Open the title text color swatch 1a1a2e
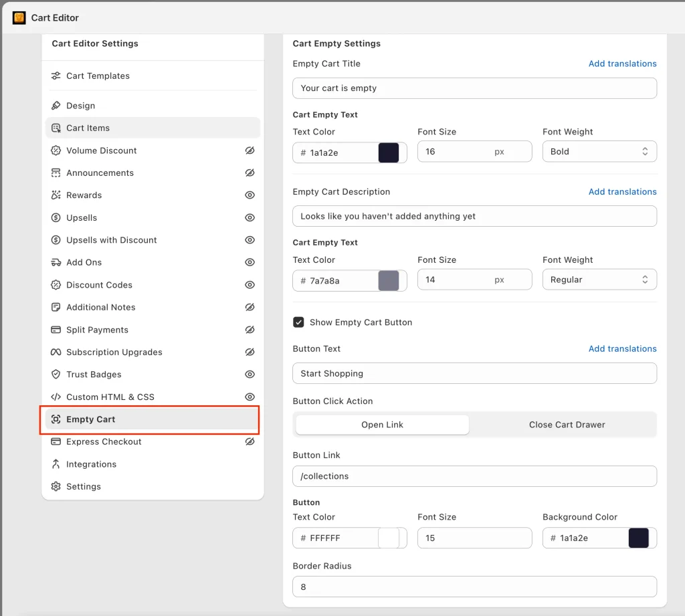 point(389,152)
